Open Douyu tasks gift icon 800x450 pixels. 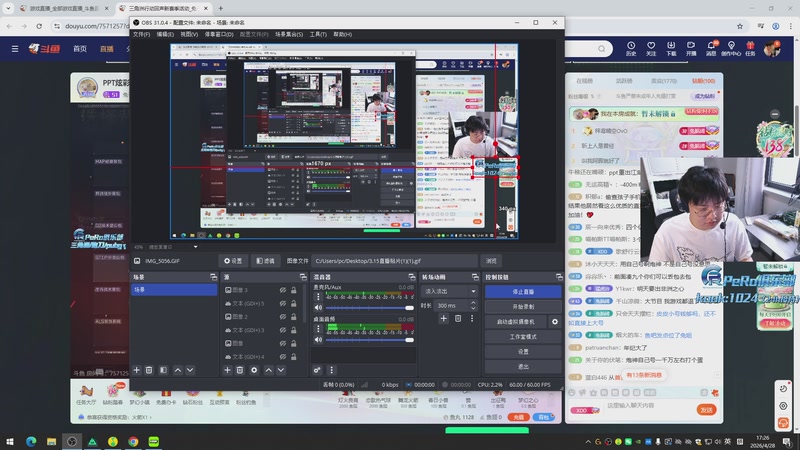(750, 48)
